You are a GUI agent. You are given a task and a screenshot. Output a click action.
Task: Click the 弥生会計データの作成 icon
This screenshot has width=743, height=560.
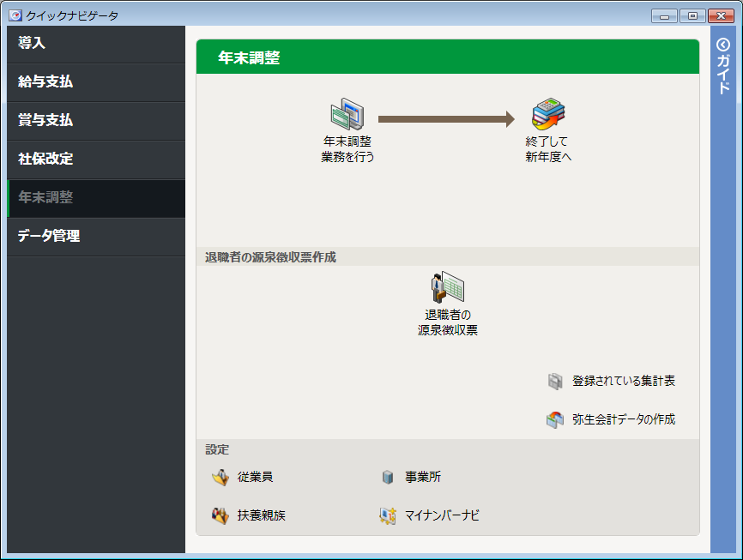(555, 419)
